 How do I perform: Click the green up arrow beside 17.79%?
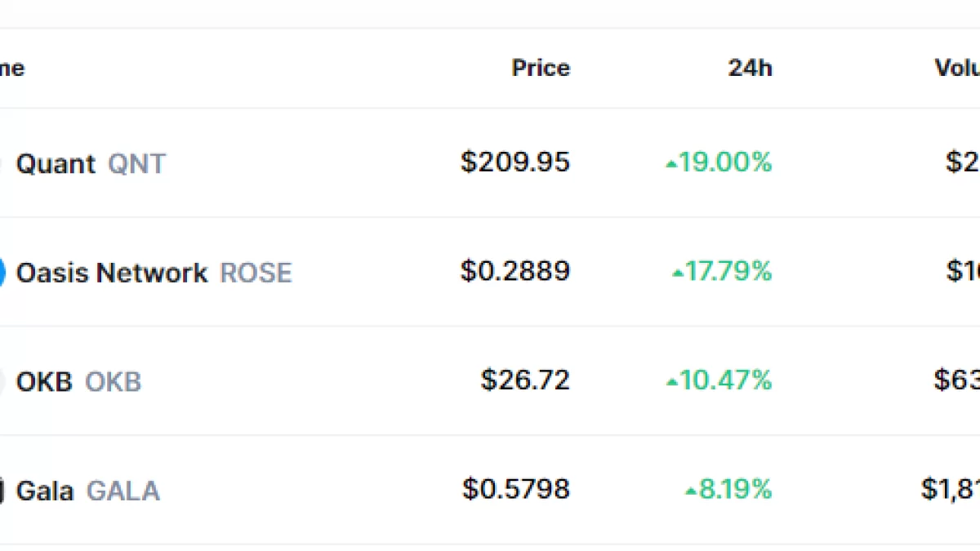coord(677,273)
